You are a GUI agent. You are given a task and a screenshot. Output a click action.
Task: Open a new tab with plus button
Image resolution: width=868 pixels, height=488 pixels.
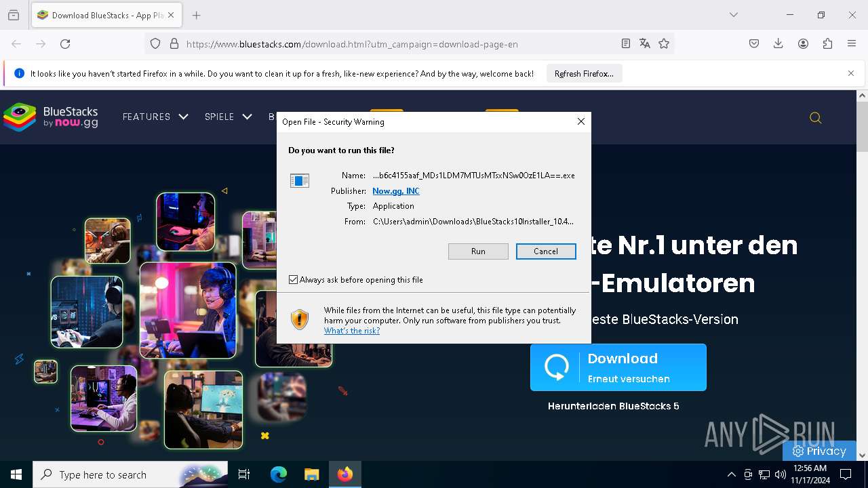pos(197,15)
